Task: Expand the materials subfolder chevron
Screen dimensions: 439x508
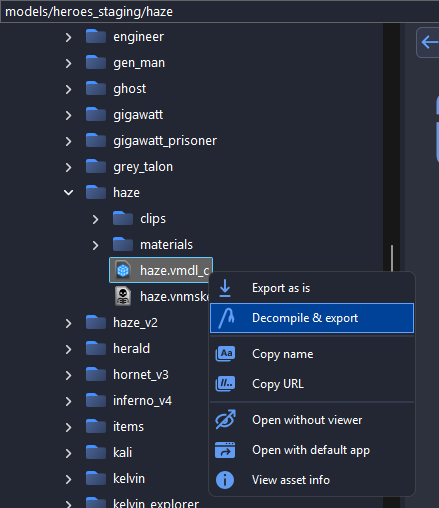Action: (x=95, y=245)
